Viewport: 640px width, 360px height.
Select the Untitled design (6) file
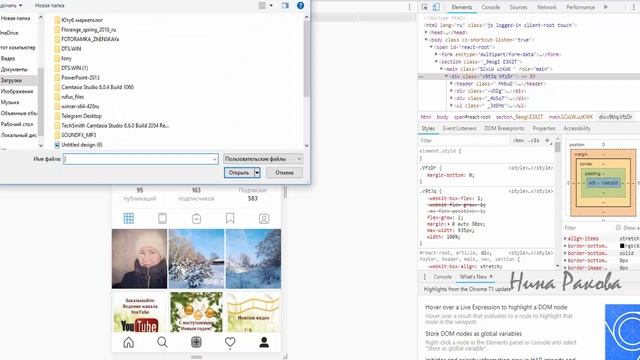[78, 145]
